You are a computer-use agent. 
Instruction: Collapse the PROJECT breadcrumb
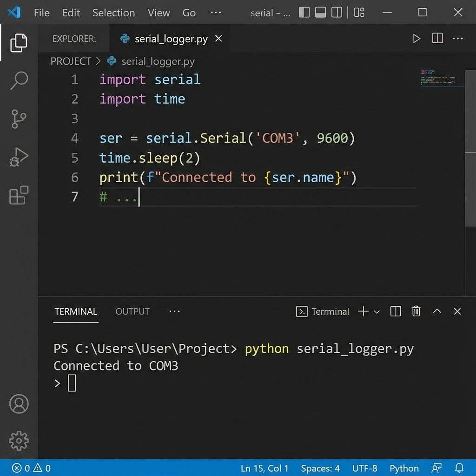coord(71,61)
